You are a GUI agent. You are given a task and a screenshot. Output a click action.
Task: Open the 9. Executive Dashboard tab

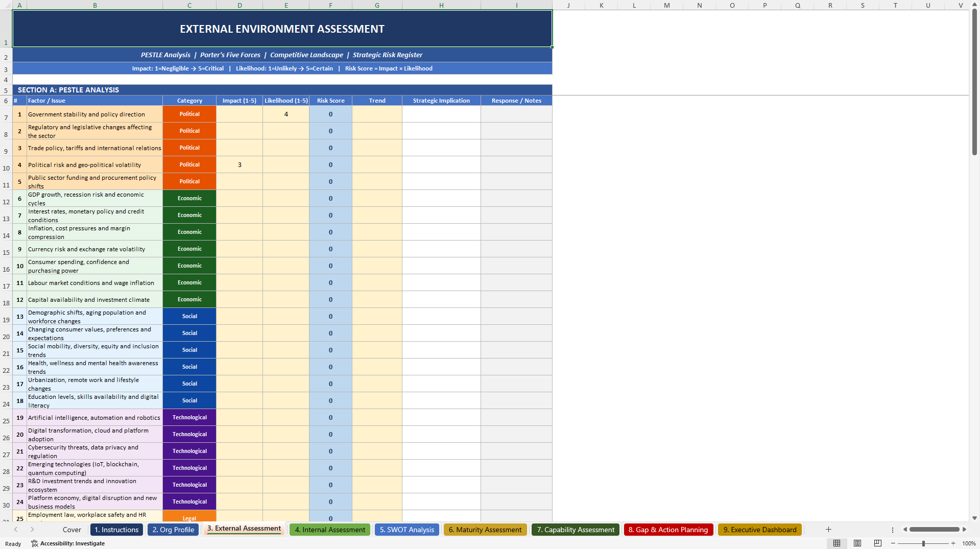760,530
